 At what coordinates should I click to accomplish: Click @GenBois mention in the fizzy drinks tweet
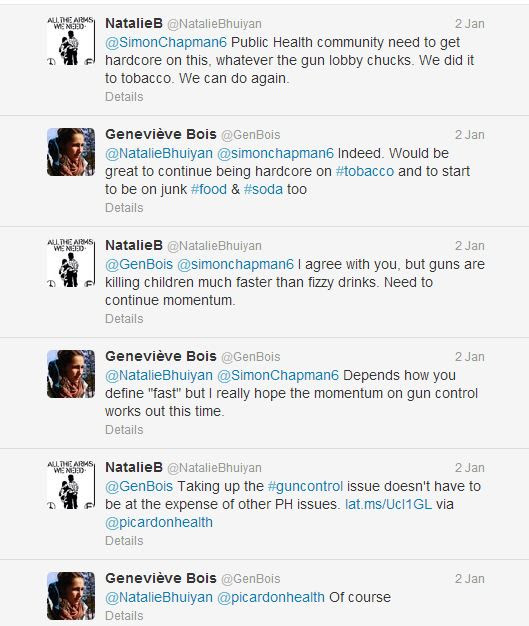(x=139, y=264)
